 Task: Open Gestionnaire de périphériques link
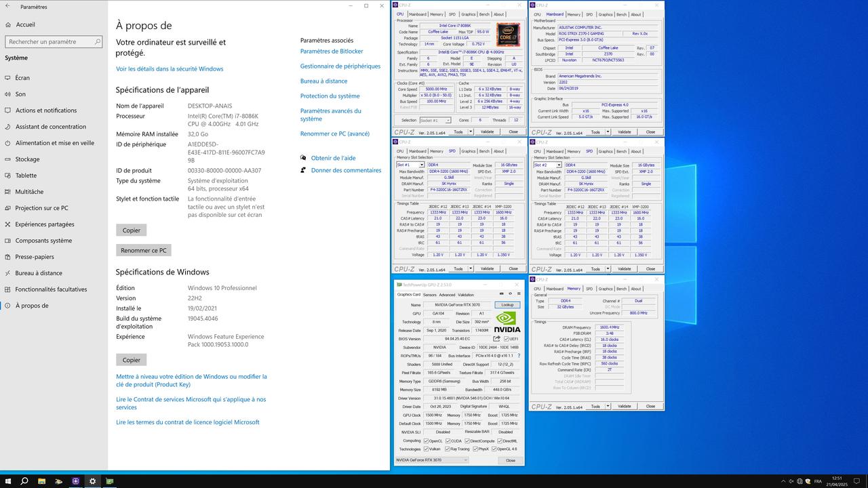pos(340,66)
